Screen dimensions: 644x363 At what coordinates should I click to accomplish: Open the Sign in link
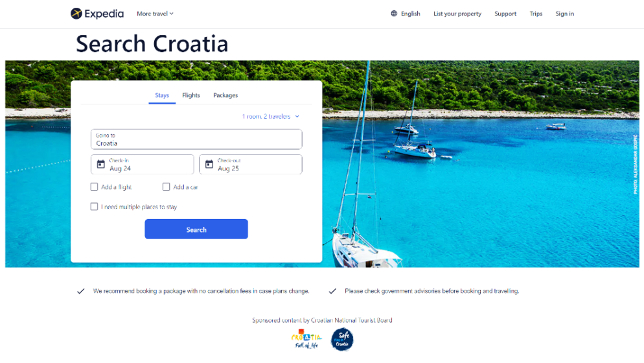click(565, 14)
